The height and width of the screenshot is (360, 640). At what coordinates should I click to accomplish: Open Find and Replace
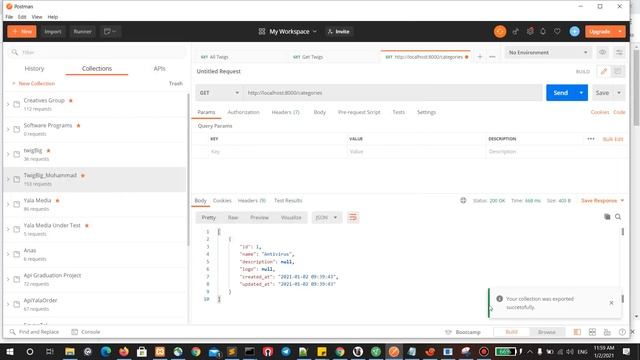[34, 332]
